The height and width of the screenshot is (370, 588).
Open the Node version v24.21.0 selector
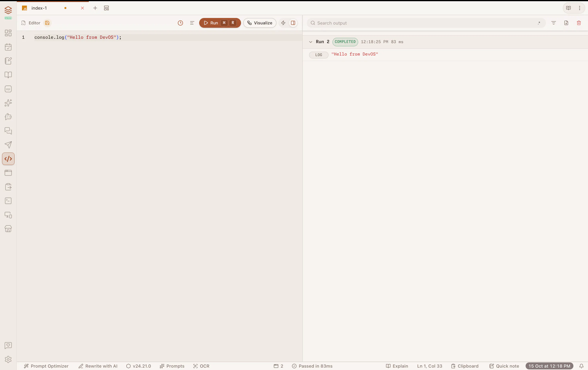[139, 366]
